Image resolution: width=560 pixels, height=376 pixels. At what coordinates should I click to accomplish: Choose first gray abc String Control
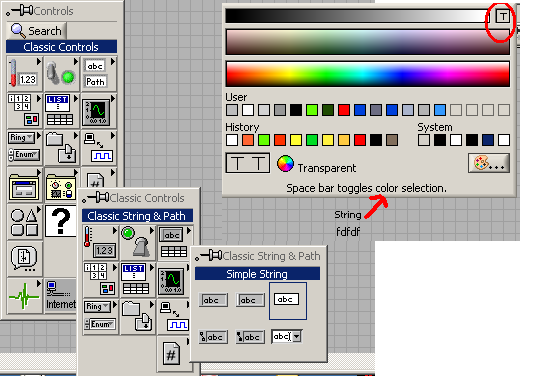[213, 300]
